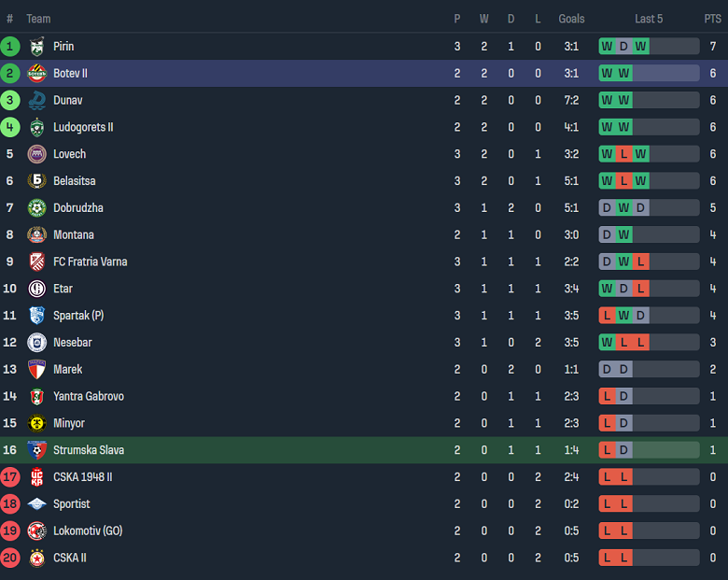Click the CSKA 1948 II red crest
This screenshot has width=728, height=580.
coord(36,477)
